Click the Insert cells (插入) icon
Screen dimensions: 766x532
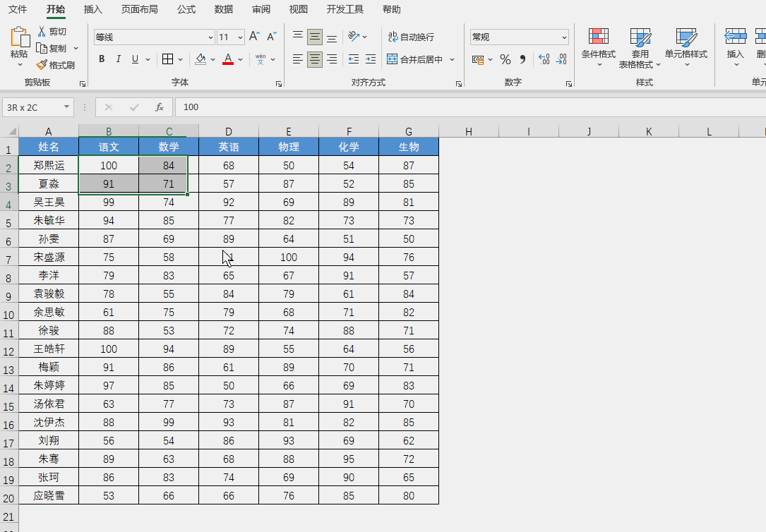pyautogui.click(x=735, y=37)
